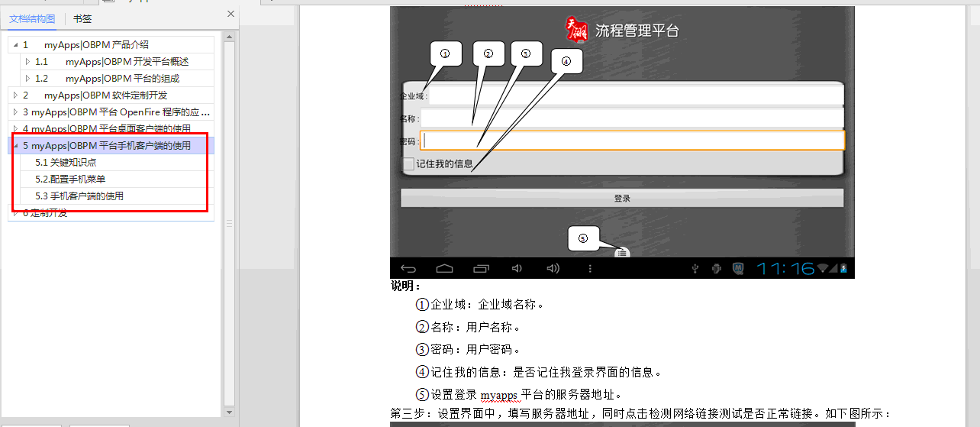The image size is (980, 427).
Task: Open the 书签 tab
Action: pos(82,20)
